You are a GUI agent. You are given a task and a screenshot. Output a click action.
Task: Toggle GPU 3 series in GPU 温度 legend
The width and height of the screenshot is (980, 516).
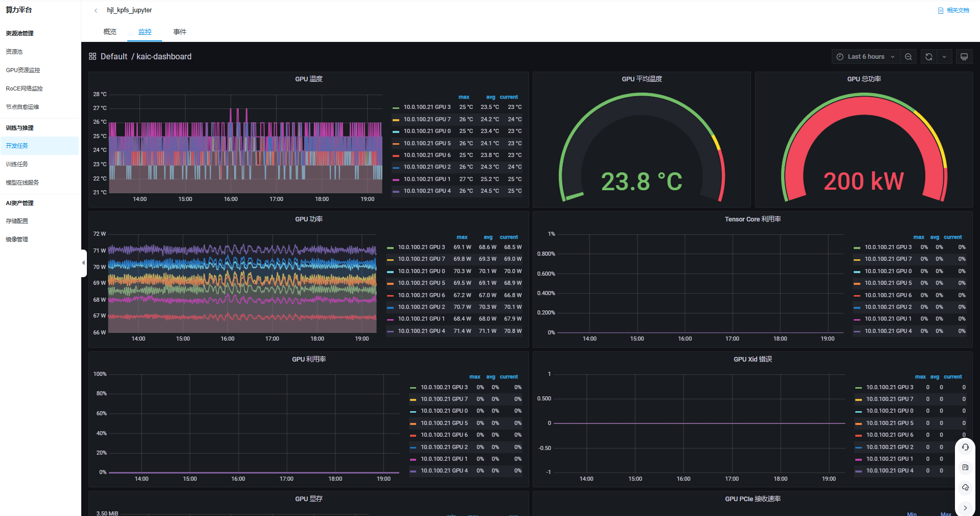(427, 107)
